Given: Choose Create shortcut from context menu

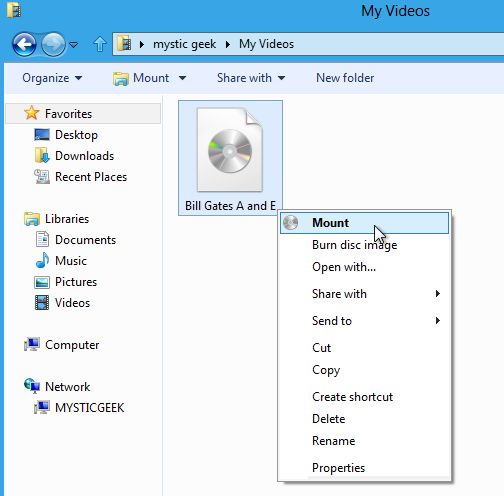Looking at the screenshot, I should 364,397.
